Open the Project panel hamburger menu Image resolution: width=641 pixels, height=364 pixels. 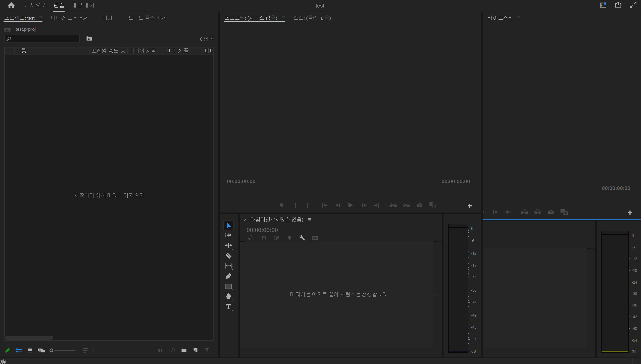(41, 18)
